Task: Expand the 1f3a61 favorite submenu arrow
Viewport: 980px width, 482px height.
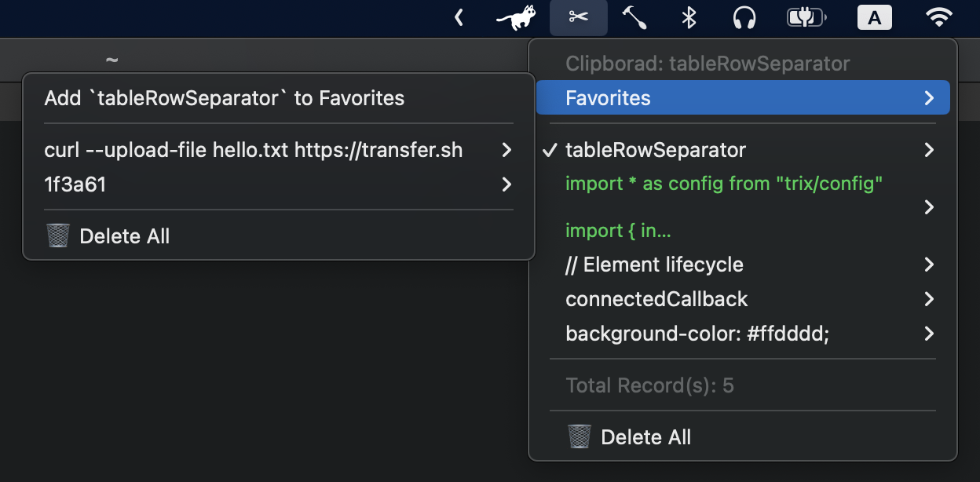Action: point(506,184)
